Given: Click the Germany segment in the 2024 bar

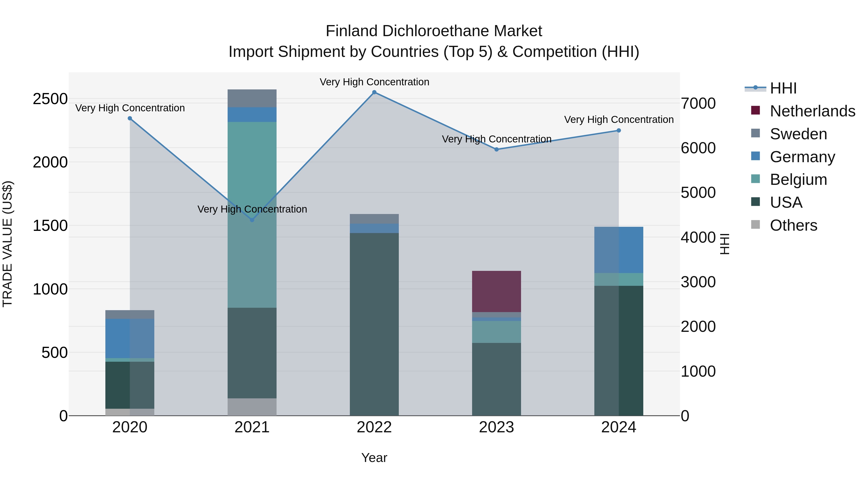Looking at the screenshot, I should (x=619, y=250).
